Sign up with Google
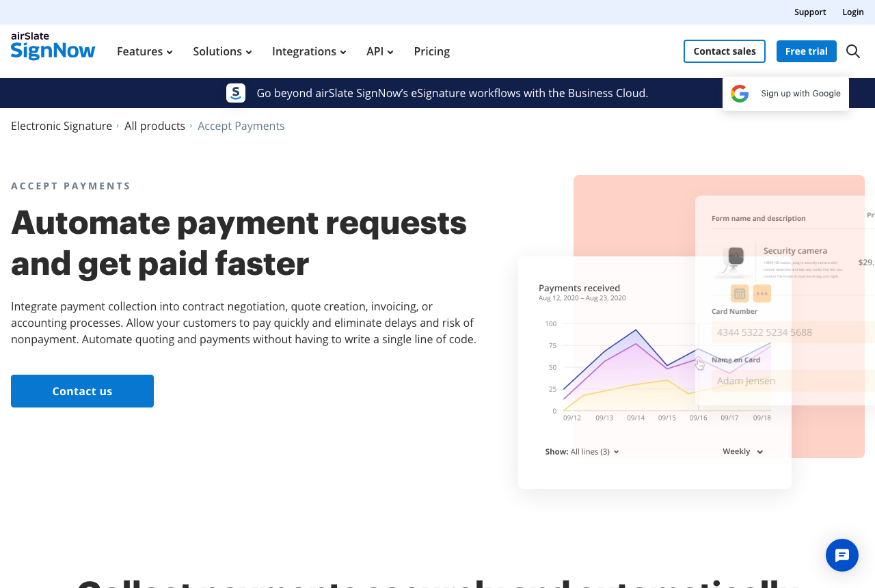Viewport: 875px width, 588px height. 785,94
